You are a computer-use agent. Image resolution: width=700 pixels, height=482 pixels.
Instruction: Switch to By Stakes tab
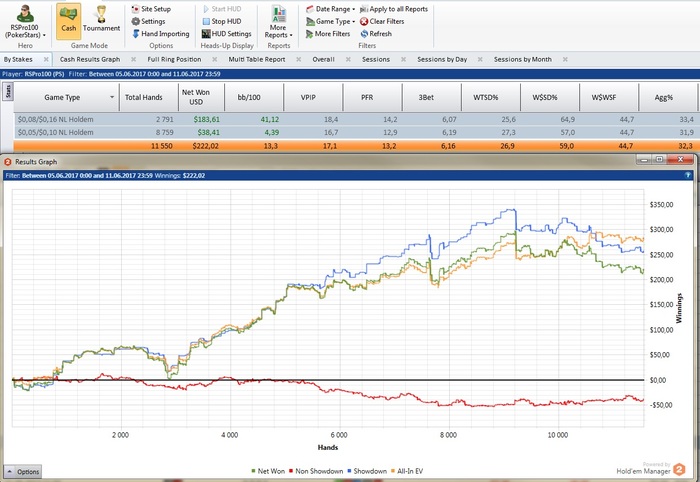(18, 59)
